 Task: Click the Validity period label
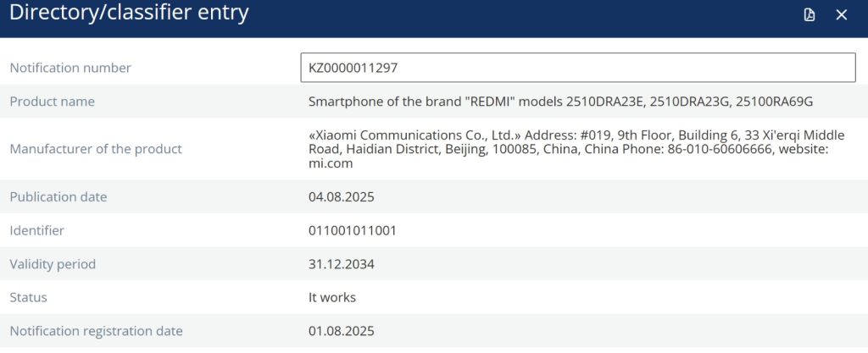pos(53,264)
